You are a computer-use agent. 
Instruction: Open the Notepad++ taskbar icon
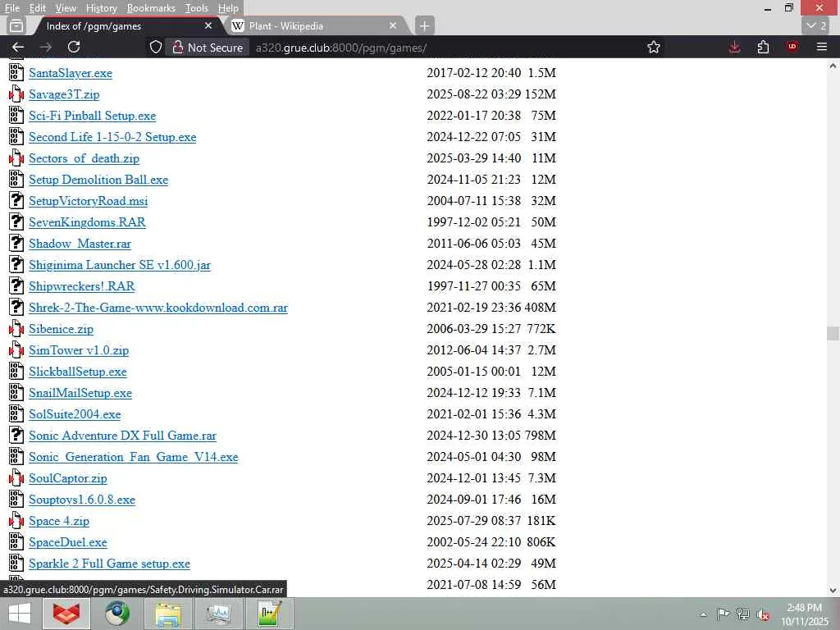[269, 614]
